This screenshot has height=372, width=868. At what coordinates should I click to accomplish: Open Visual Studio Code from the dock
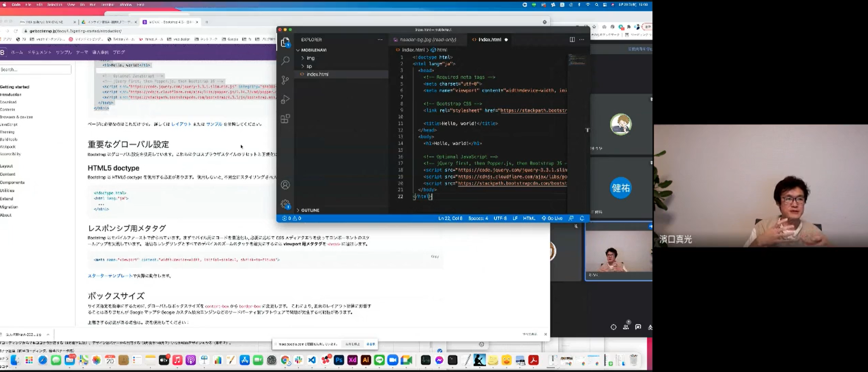click(312, 360)
